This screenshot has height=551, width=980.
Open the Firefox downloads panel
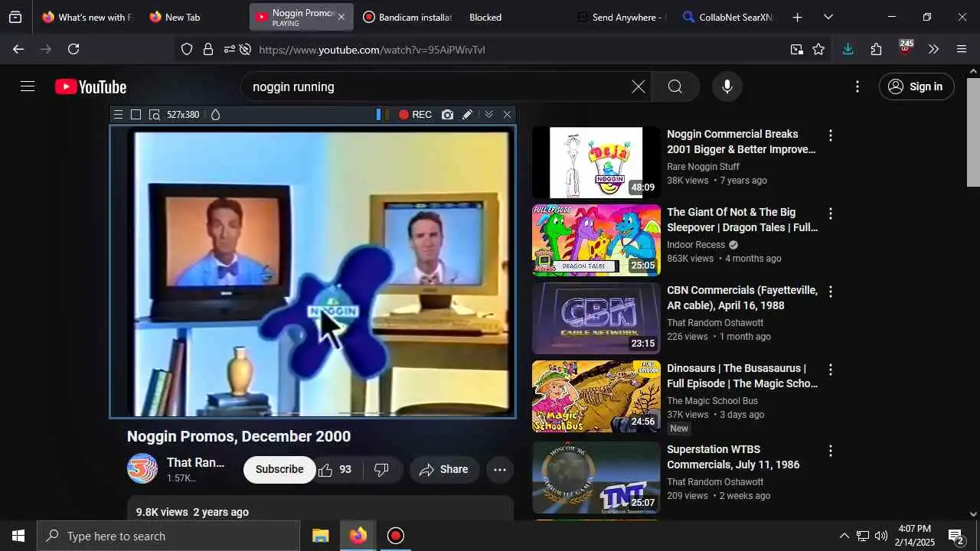[848, 49]
